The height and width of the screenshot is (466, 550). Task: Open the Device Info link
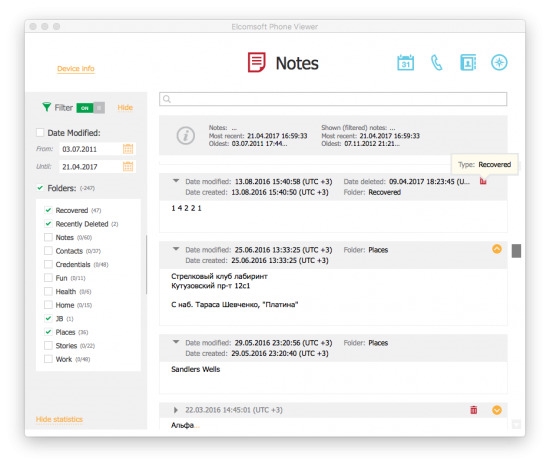76,68
